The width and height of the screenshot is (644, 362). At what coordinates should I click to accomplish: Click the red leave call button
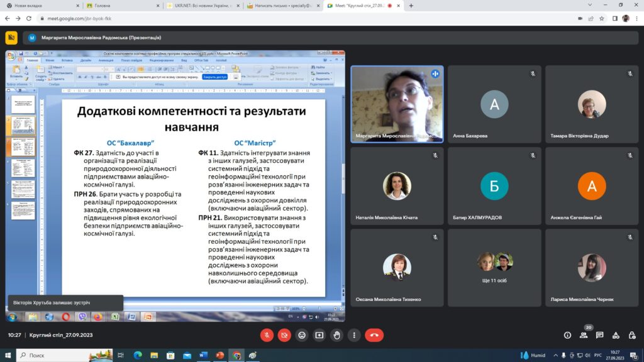[x=374, y=335]
